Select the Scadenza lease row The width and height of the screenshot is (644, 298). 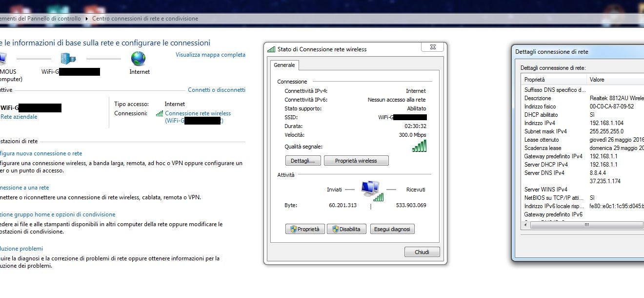[x=583, y=148]
